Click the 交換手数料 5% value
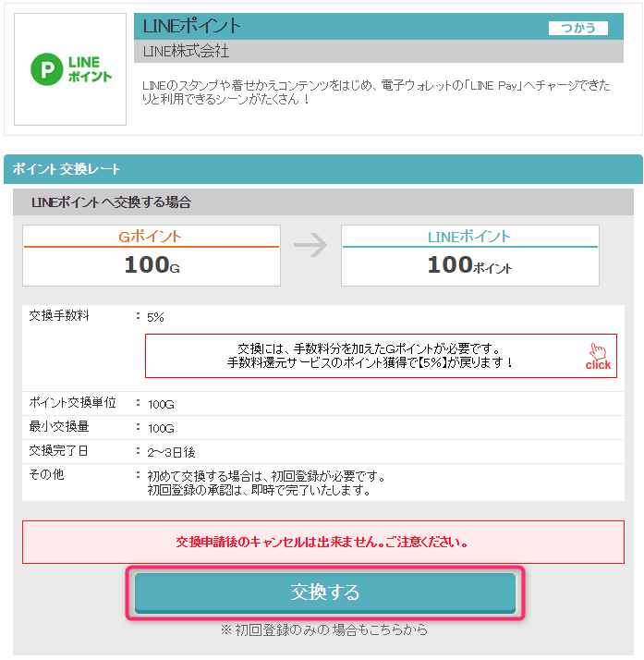 [x=155, y=317]
